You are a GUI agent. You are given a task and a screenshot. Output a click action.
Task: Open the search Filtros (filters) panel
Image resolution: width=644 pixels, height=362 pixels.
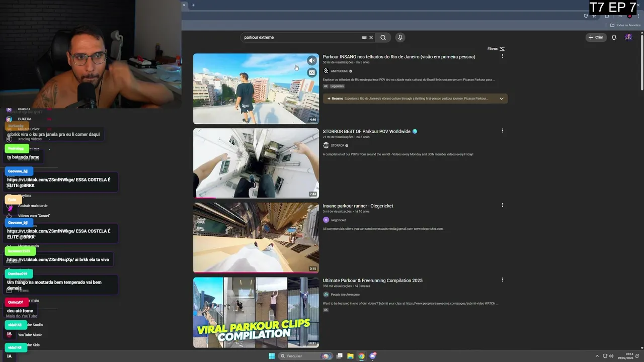pyautogui.click(x=496, y=49)
